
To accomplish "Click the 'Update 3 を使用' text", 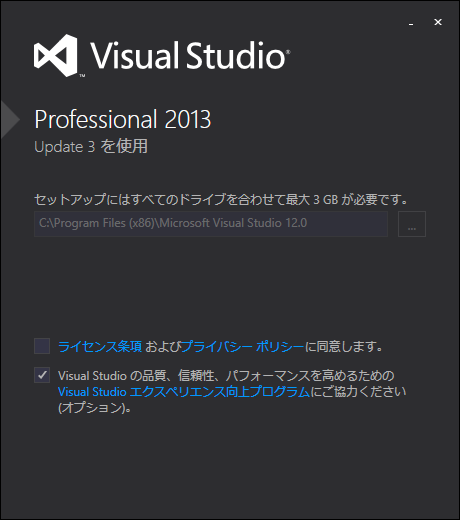I will tap(91, 146).
